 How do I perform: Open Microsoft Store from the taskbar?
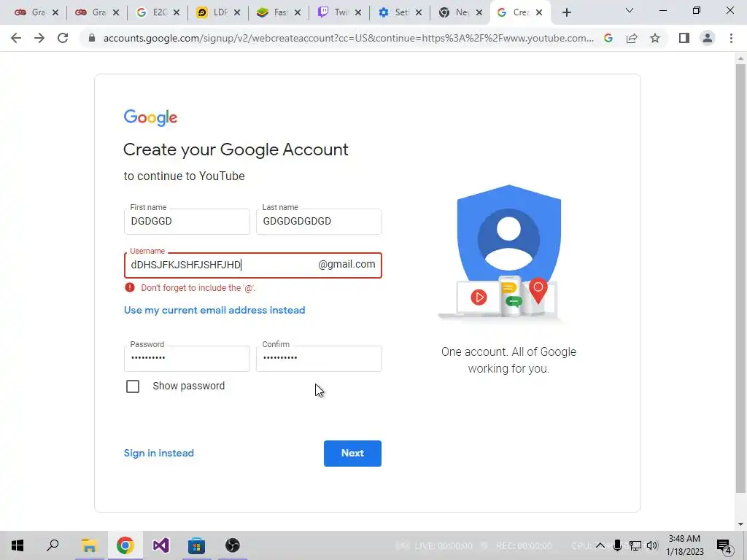coord(196,545)
